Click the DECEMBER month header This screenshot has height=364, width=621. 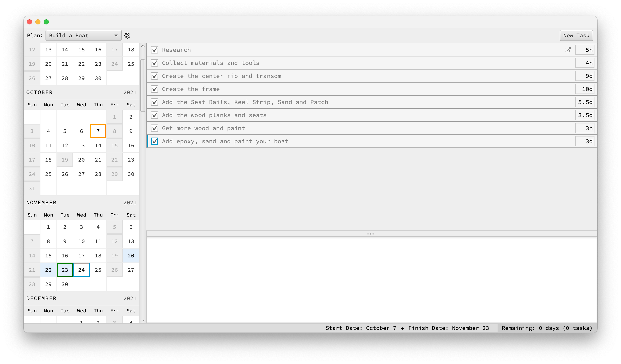pyautogui.click(x=41, y=298)
